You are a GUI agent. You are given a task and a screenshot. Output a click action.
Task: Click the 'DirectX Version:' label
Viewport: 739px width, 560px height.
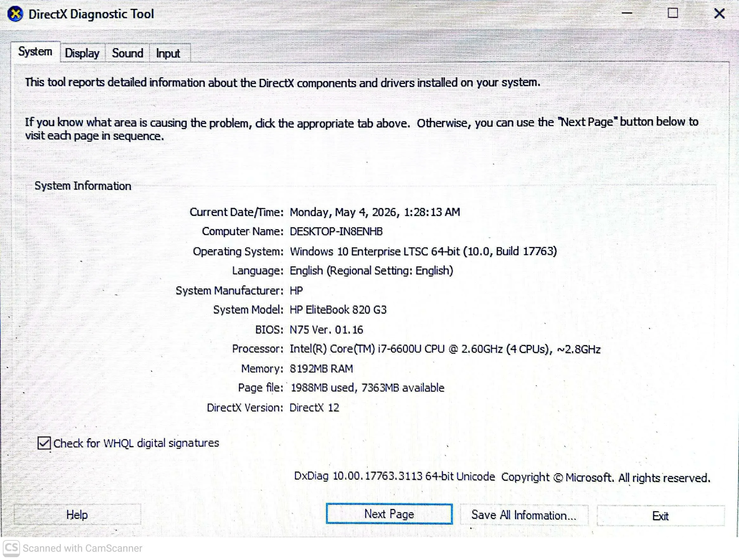(245, 407)
